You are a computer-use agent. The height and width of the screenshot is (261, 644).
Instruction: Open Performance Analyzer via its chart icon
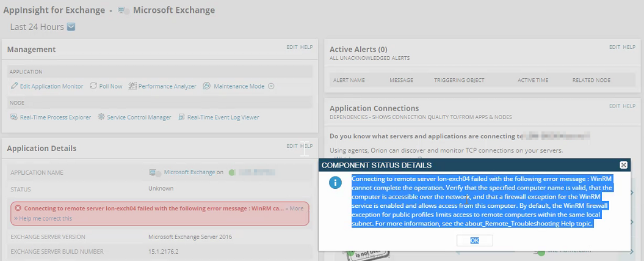point(132,86)
